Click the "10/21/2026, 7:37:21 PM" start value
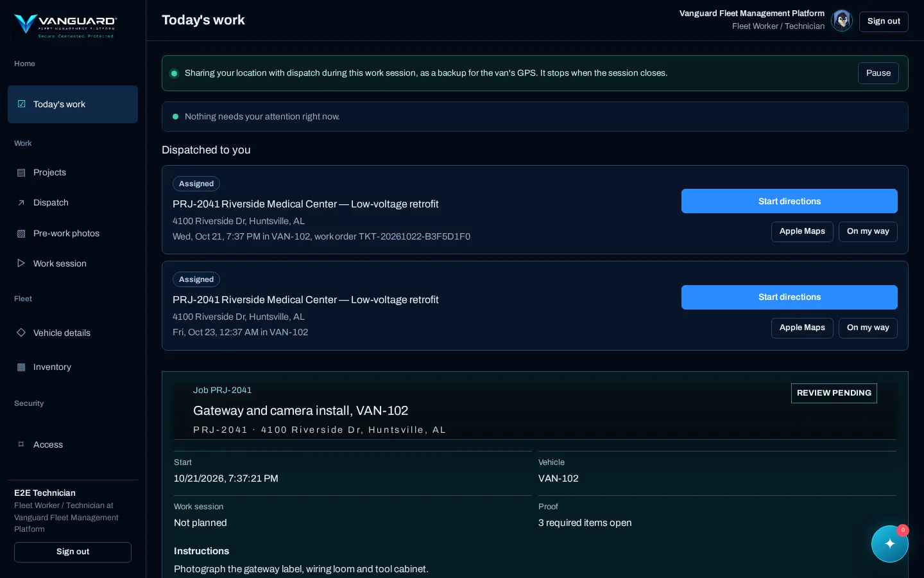924x578 pixels. pyautogui.click(x=226, y=478)
